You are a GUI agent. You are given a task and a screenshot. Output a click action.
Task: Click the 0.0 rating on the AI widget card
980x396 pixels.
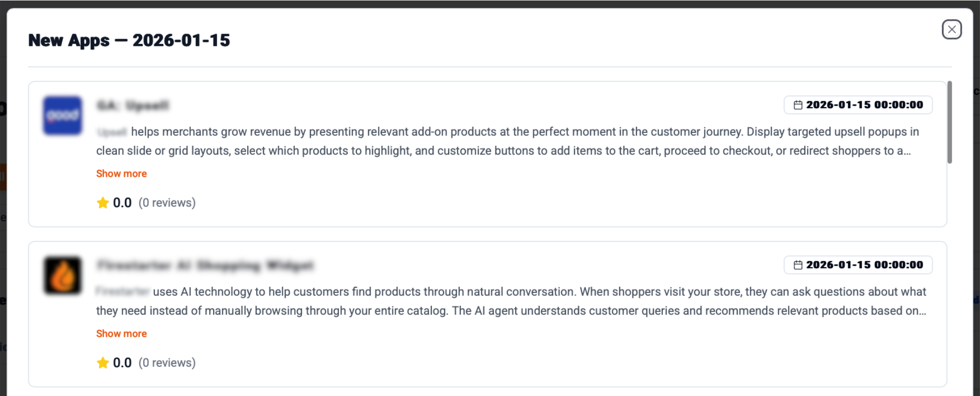(x=122, y=363)
